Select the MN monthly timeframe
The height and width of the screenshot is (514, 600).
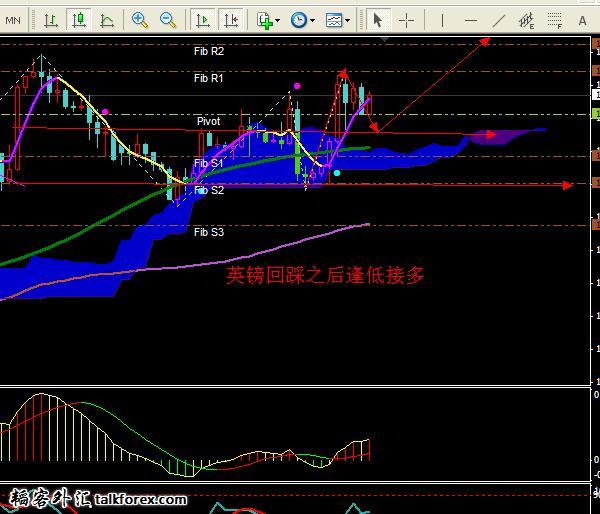click(x=11, y=19)
